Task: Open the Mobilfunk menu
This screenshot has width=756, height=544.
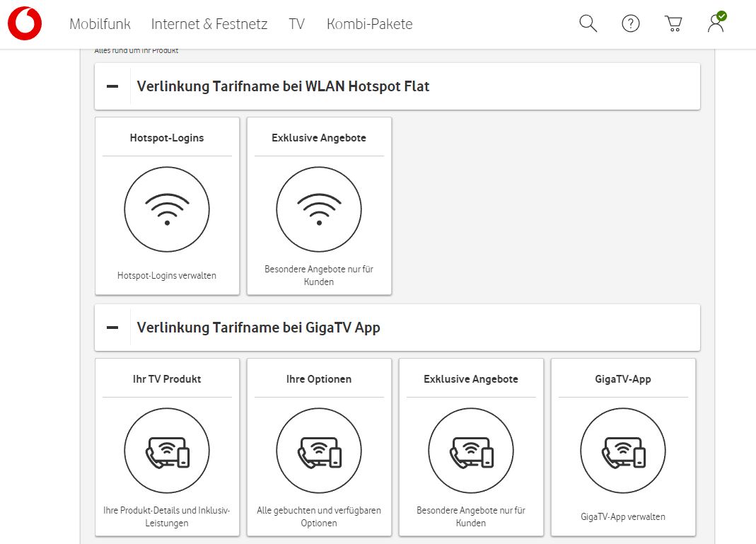Action: click(x=100, y=23)
